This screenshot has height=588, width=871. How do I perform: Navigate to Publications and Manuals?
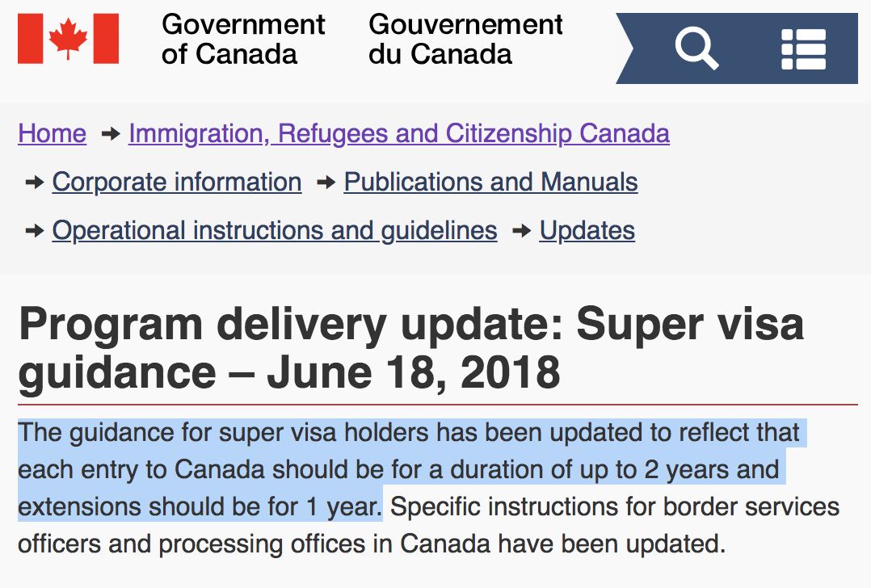[x=490, y=182]
